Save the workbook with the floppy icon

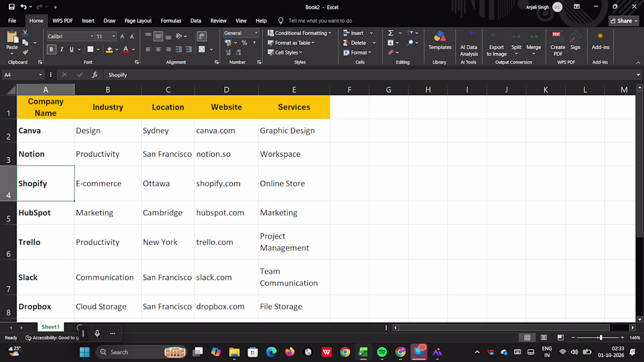point(12,7)
